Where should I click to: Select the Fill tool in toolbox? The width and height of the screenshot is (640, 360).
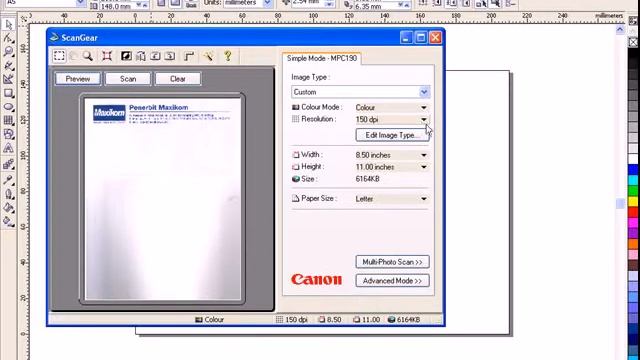9,208
